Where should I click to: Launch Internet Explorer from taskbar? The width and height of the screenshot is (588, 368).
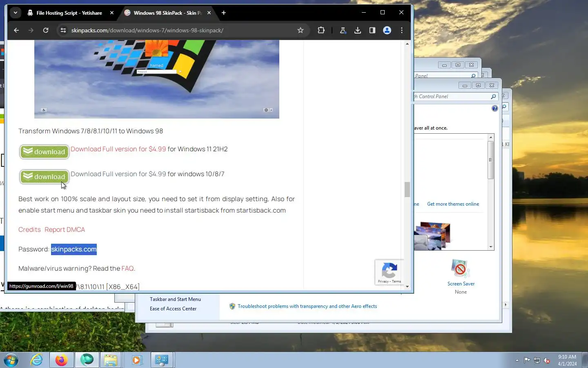[x=36, y=360]
